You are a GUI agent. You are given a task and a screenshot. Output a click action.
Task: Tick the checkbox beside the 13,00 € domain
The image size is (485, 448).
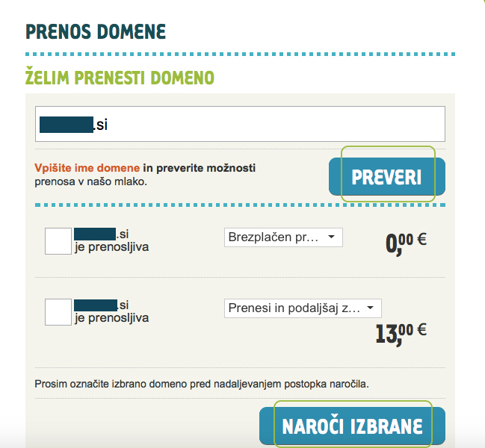[58, 312]
